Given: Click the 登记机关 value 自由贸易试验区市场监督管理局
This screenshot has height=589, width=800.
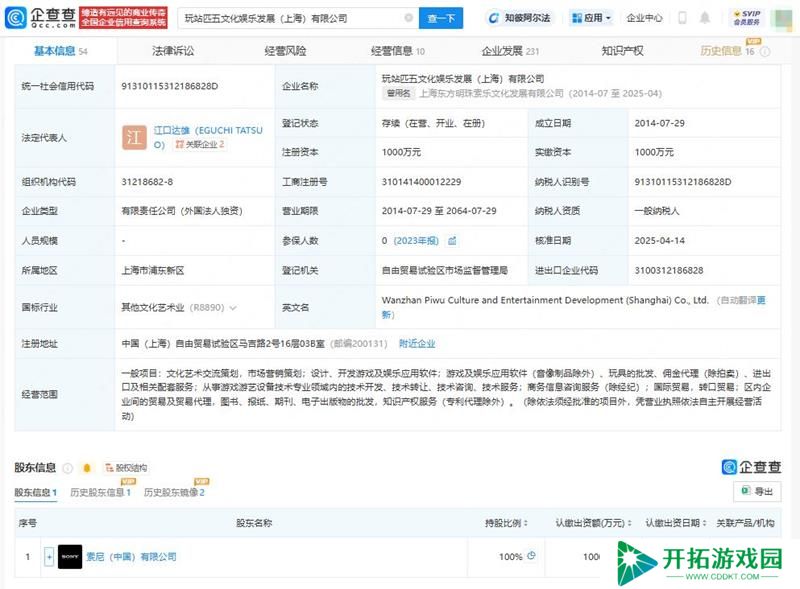Looking at the screenshot, I should tap(445, 270).
